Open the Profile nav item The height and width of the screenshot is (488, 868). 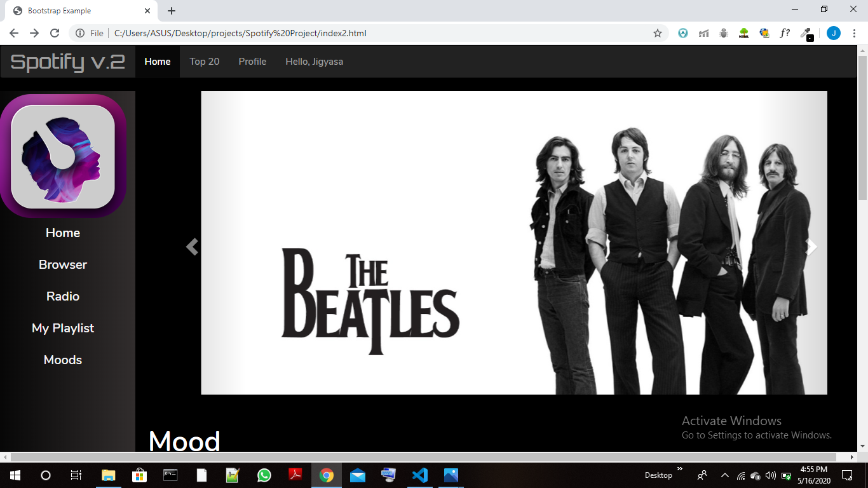click(252, 62)
